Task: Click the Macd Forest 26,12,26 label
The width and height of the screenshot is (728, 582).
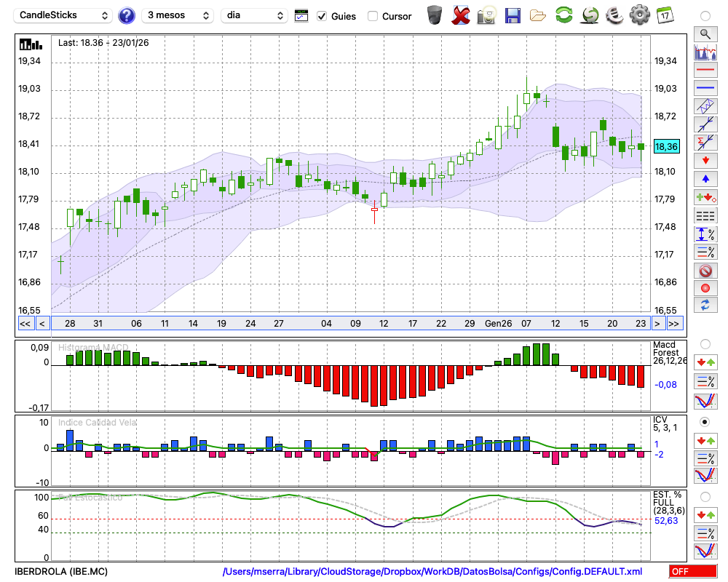Action: point(670,353)
